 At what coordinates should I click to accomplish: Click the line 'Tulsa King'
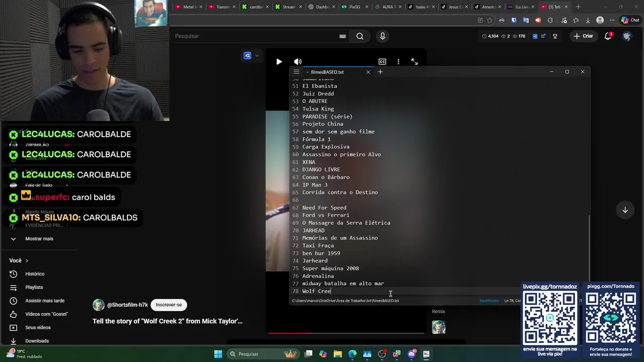pyautogui.click(x=318, y=109)
